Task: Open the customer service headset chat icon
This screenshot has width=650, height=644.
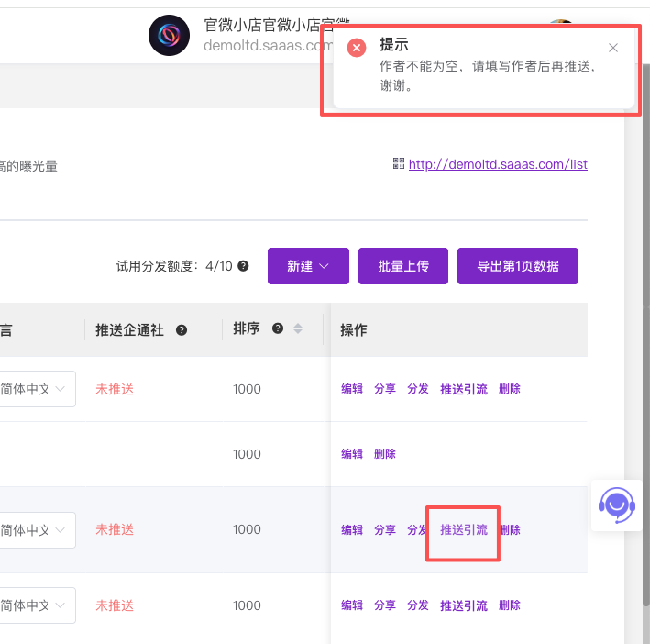Action: (616, 505)
